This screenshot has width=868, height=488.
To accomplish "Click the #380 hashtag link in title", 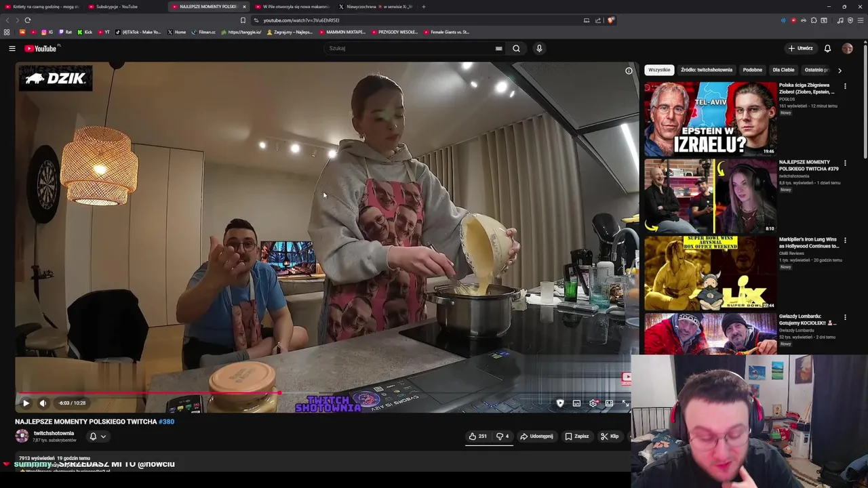I will click(166, 422).
